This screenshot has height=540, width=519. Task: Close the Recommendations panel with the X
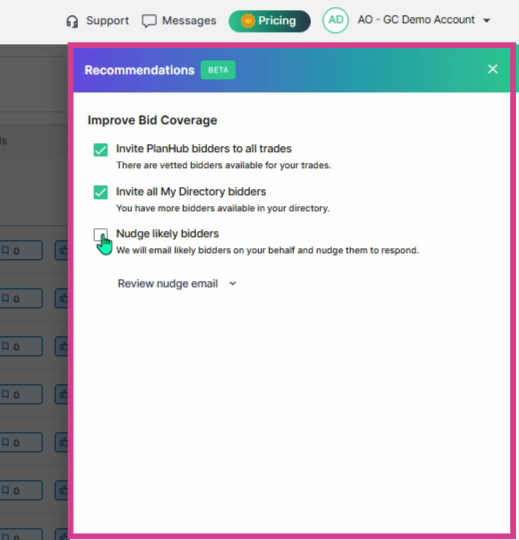[493, 69]
